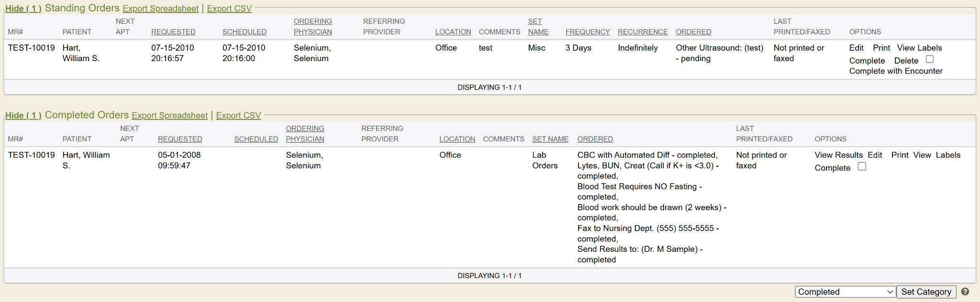Image resolution: width=980 pixels, height=302 pixels.
Task: Tick the Standing Orders row checkbox
Action: 930,59
